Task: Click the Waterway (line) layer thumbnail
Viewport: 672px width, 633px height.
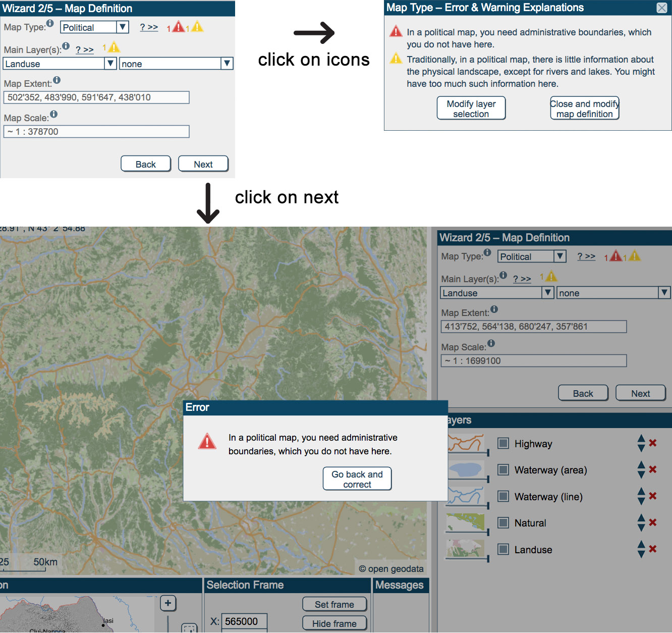Action: [465, 496]
